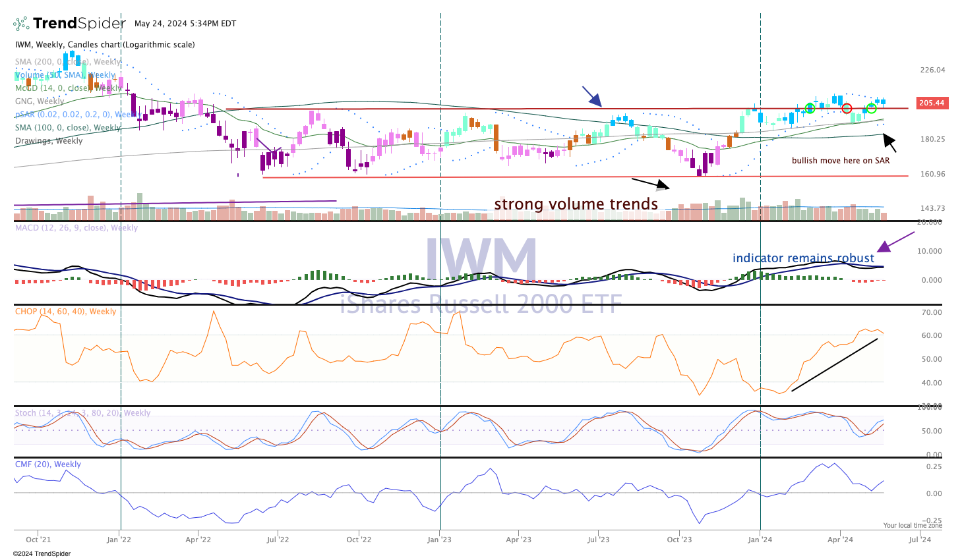
Task: Click the red circle marker on the candles
Action: coord(847,108)
